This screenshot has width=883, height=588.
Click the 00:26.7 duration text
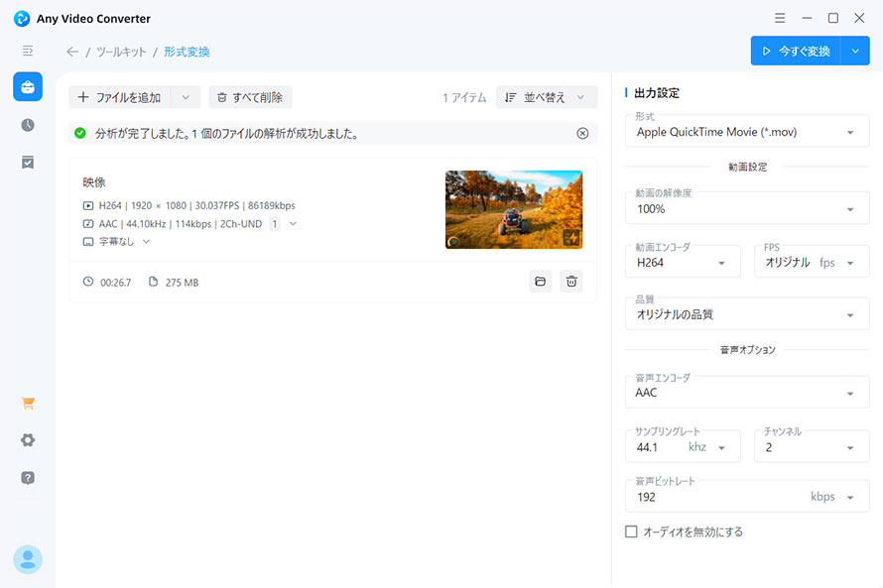(x=115, y=283)
